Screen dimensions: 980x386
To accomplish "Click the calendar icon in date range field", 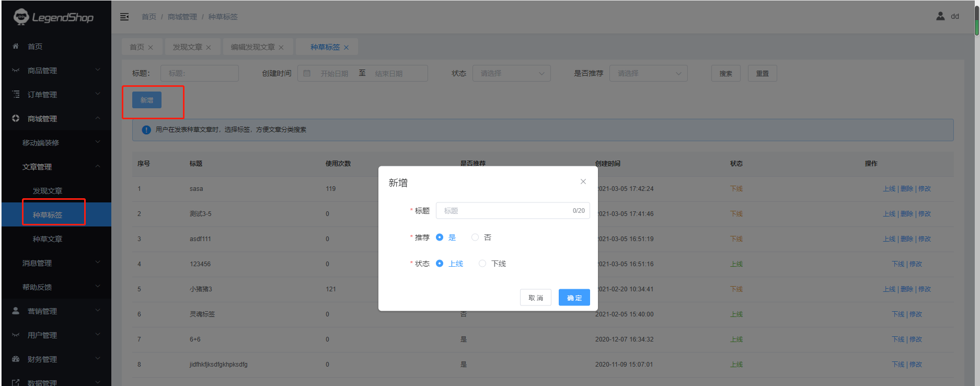I will pyautogui.click(x=307, y=73).
